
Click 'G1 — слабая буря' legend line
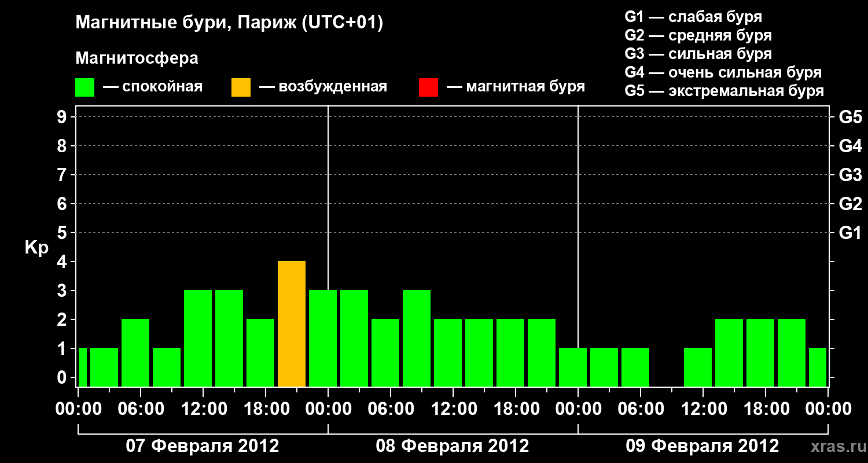click(693, 17)
